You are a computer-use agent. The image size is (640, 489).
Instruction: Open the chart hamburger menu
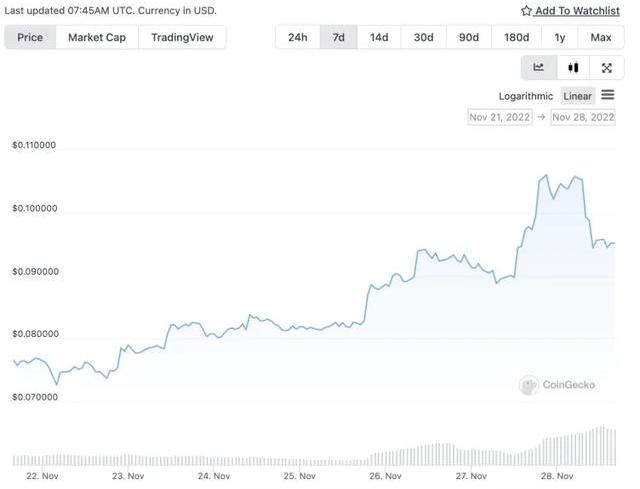[x=608, y=95]
